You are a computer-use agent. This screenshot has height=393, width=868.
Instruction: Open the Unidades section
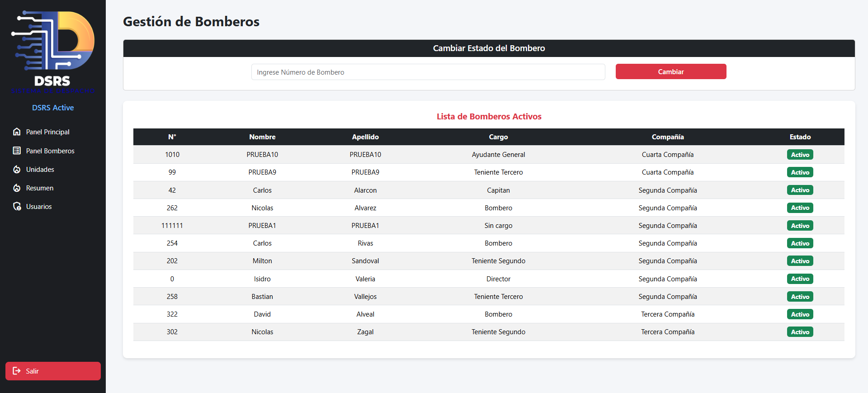(40, 170)
